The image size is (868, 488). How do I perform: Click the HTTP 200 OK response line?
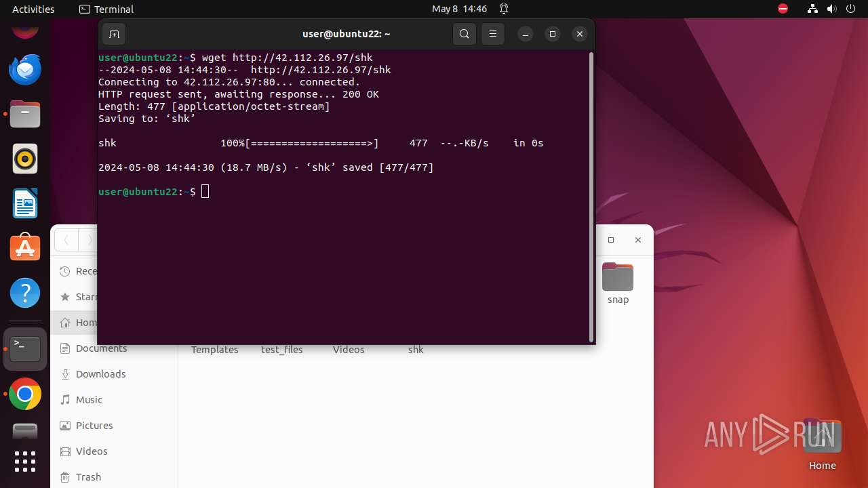pos(239,94)
